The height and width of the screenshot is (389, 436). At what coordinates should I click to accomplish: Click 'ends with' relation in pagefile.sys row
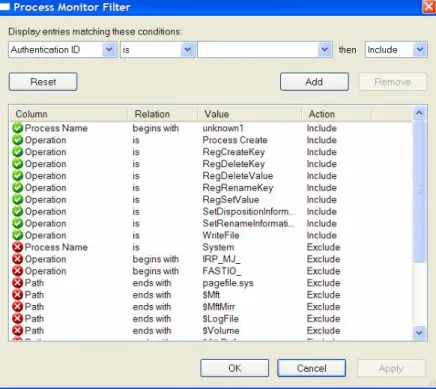click(152, 283)
